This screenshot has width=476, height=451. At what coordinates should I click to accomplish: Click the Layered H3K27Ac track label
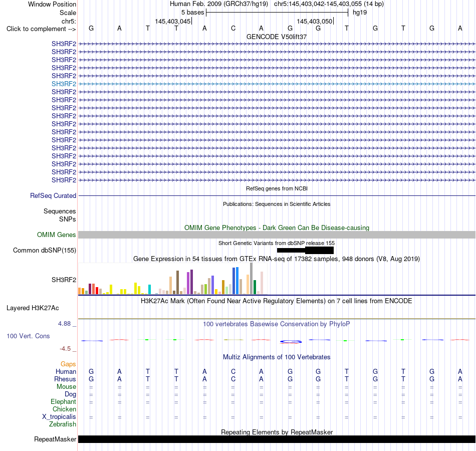(33, 308)
